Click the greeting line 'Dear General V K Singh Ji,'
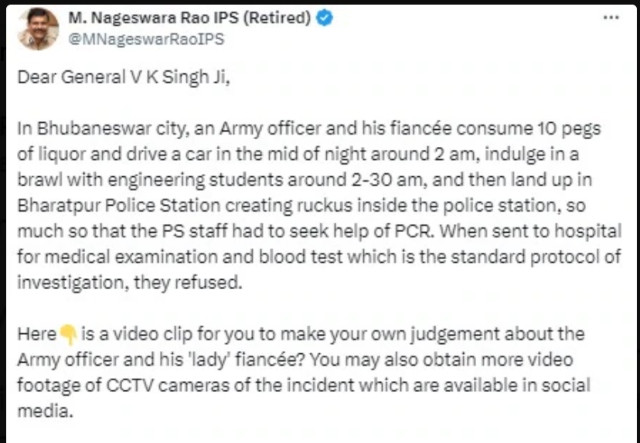 [124, 78]
